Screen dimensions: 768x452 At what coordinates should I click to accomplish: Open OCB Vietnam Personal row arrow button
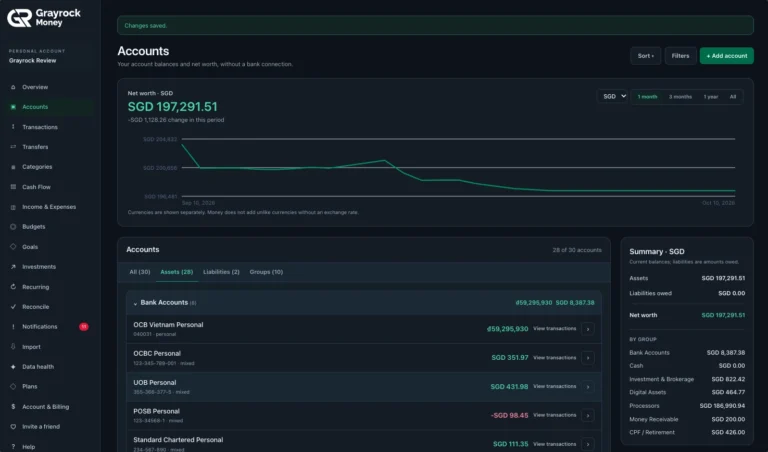pyautogui.click(x=588, y=329)
